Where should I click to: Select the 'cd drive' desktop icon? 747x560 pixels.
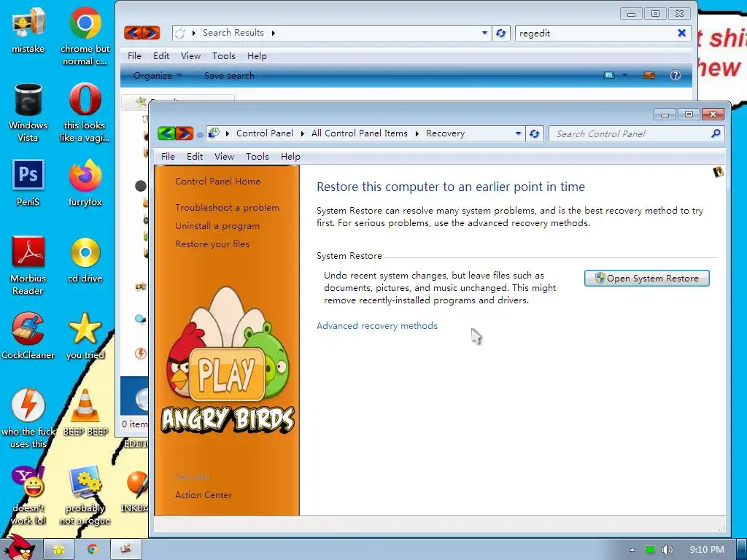pos(85,260)
